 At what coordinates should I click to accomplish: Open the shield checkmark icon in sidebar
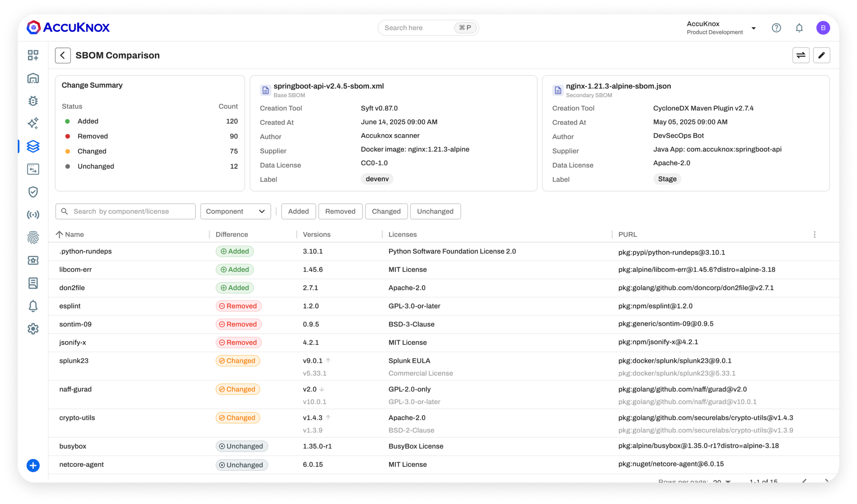click(x=33, y=192)
